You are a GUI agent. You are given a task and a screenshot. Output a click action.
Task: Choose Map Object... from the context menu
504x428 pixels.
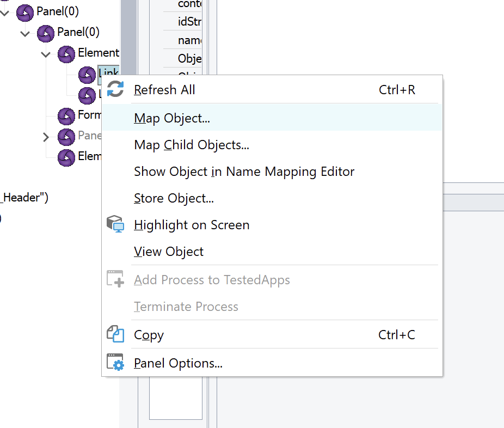[x=172, y=118]
